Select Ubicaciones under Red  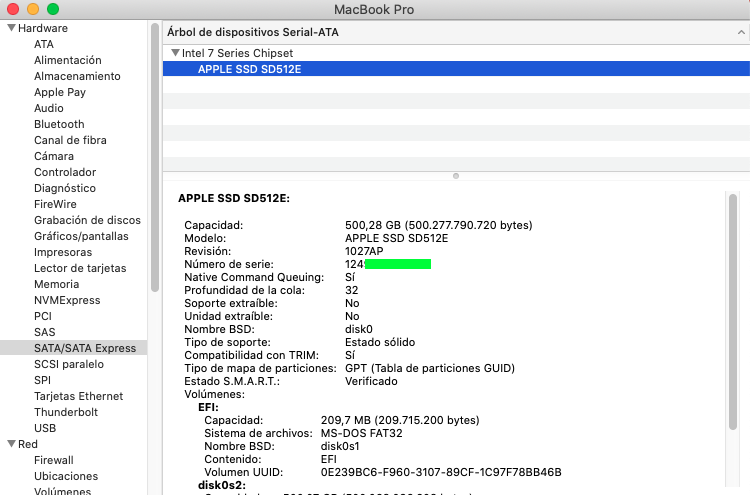point(66,476)
